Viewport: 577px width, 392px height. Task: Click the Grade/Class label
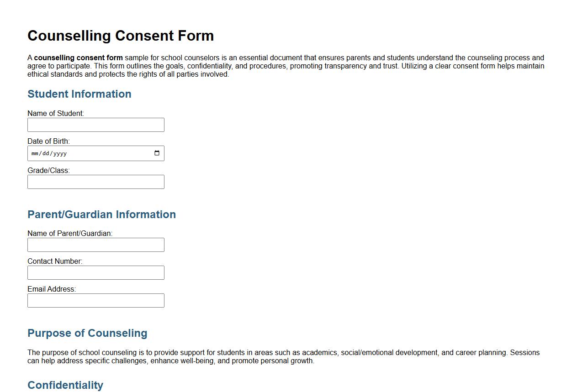[x=48, y=170]
